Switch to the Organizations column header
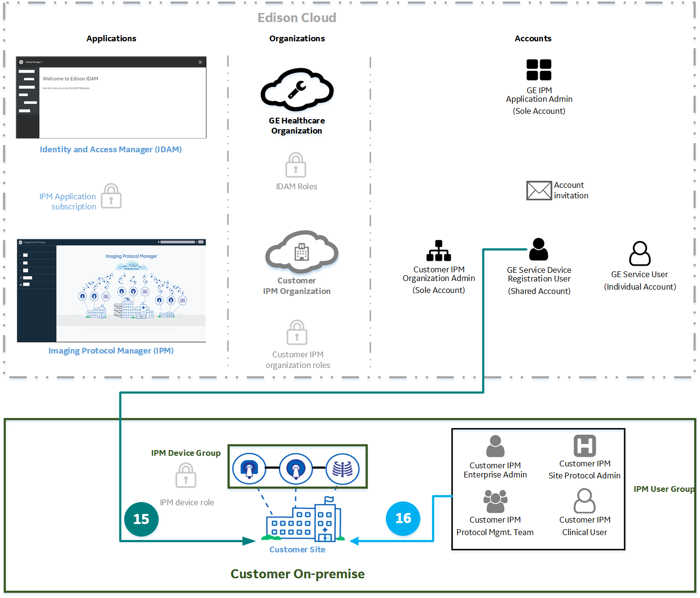The width and height of the screenshot is (700, 598). click(297, 38)
